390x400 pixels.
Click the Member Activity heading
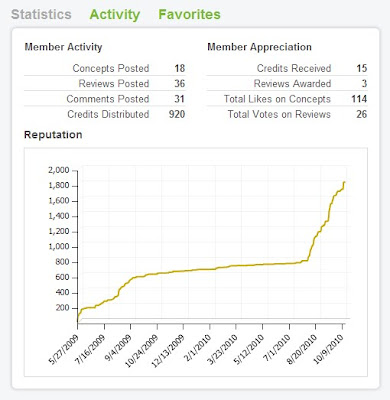(63, 47)
